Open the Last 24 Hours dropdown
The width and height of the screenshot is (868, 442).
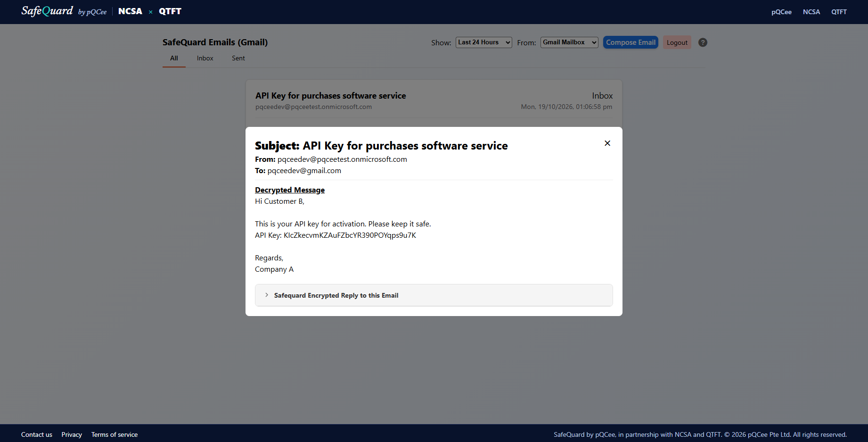pos(483,42)
